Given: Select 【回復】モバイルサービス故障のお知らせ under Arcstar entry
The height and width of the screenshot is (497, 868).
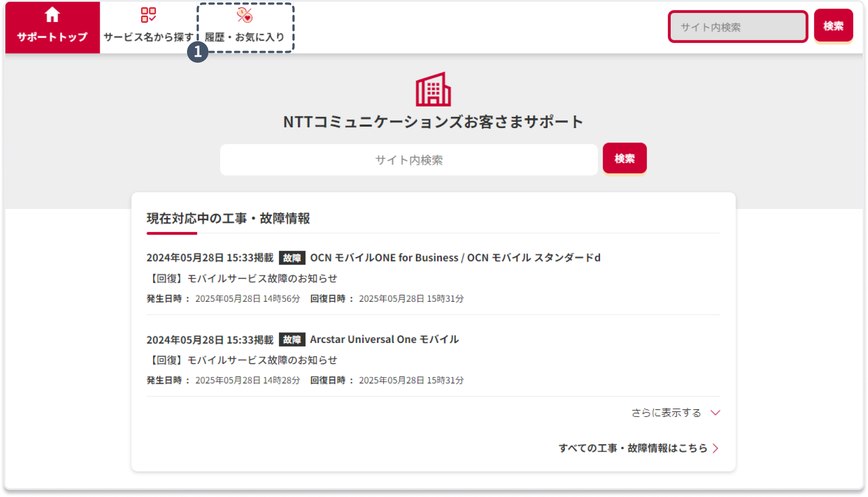Looking at the screenshot, I should click(242, 360).
